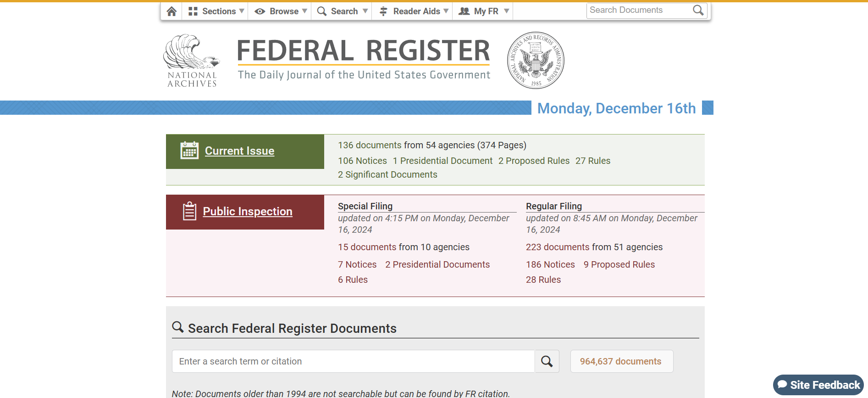Screen dimensions: 868x398
Task: Expand the Sections dropdown menu
Action: tap(216, 11)
